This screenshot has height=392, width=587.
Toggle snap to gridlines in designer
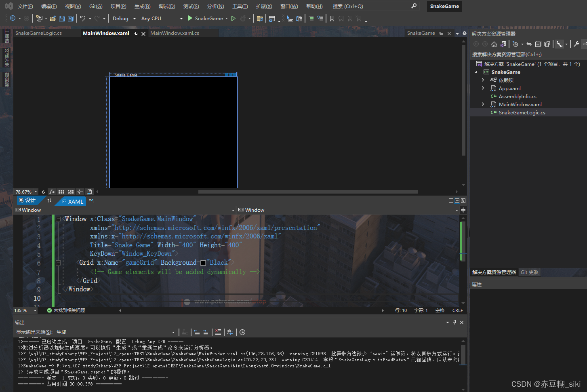click(x=71, y=192)
